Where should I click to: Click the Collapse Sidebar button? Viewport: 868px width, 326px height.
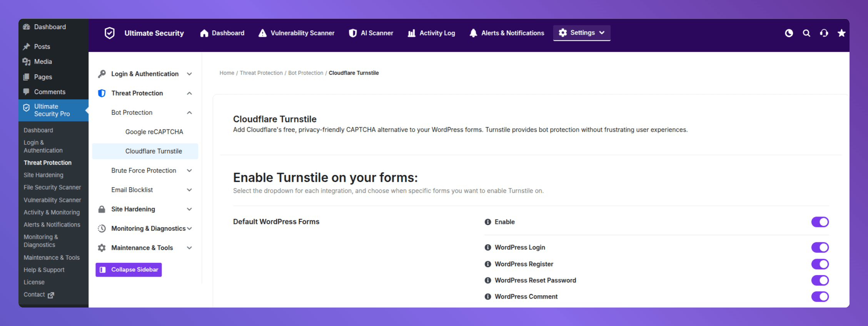point(129,270)
